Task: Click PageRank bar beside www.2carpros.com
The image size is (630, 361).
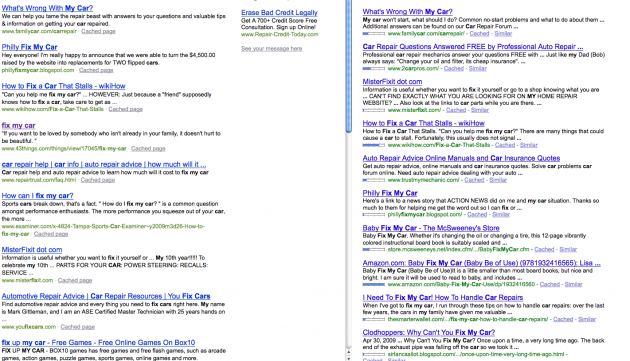Action: 374,69
